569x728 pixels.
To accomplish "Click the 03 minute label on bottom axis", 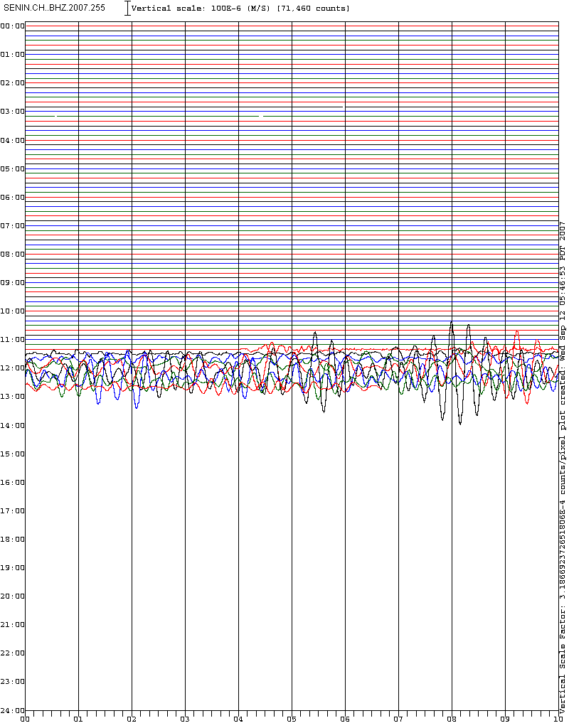I will click(x=186, y=719).
